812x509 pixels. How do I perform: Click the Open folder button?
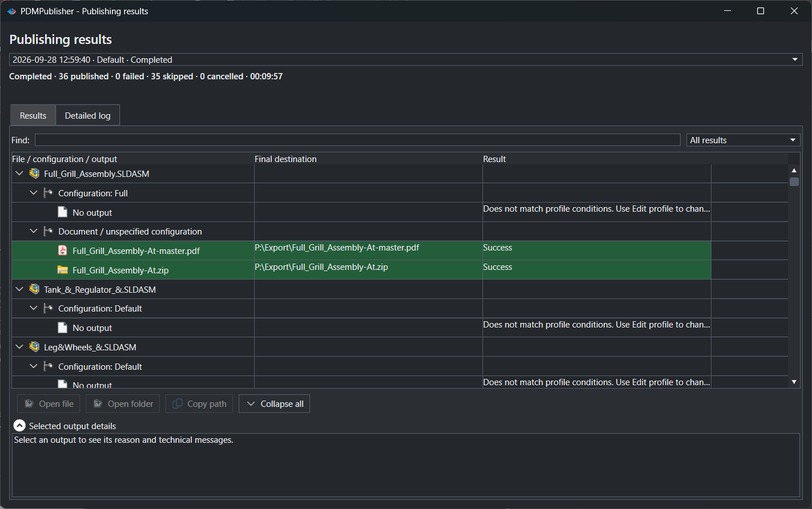123,403
